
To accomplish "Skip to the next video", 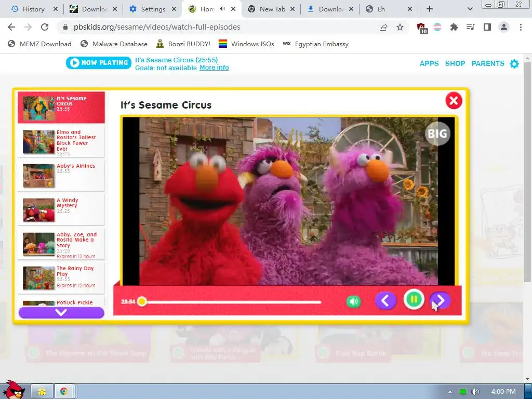I will [440, 300].
